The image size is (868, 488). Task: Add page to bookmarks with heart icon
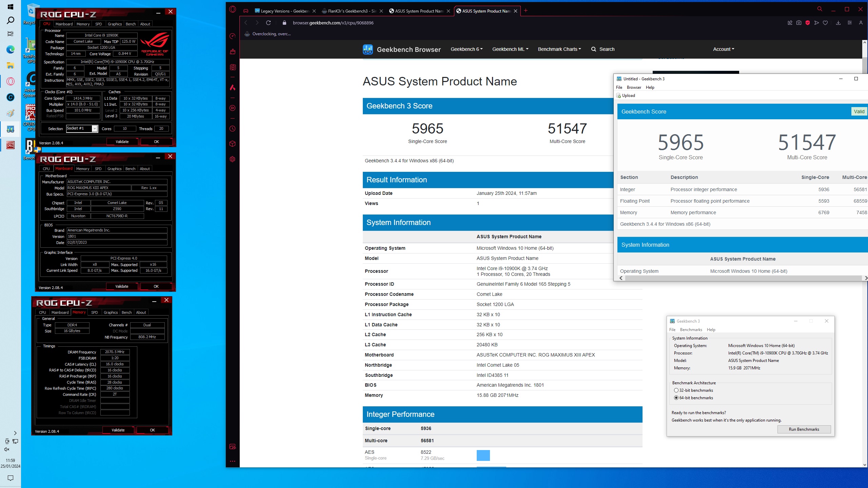pyautogui.click(x=825, y=23)
